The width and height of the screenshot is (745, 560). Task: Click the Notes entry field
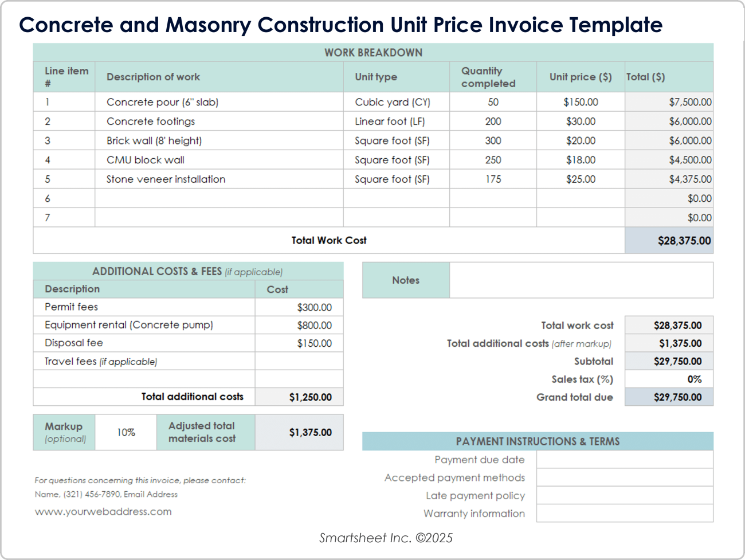click(581, 280)
